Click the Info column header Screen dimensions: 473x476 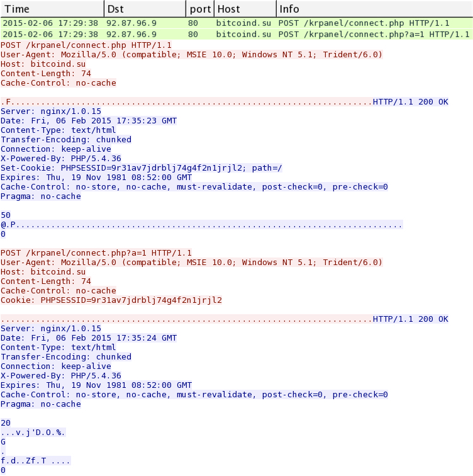[x=290, y=9]
